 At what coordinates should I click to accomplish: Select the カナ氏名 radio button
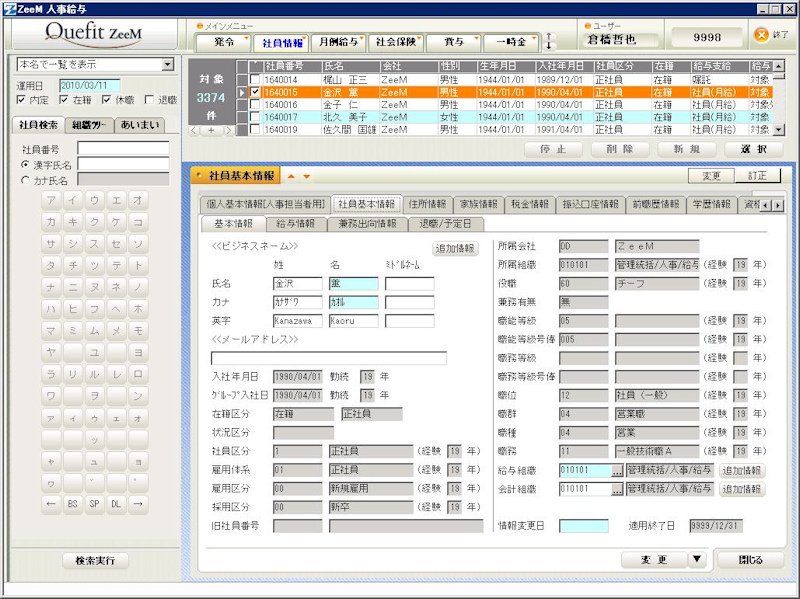[x=25, y=180]
